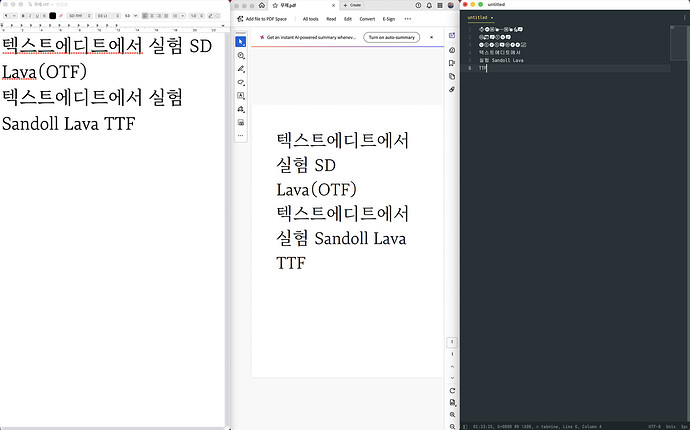This screenshot has width=690, height=430.
Task: Go to next page in Acrobat
Action: [x=452, y=378]
